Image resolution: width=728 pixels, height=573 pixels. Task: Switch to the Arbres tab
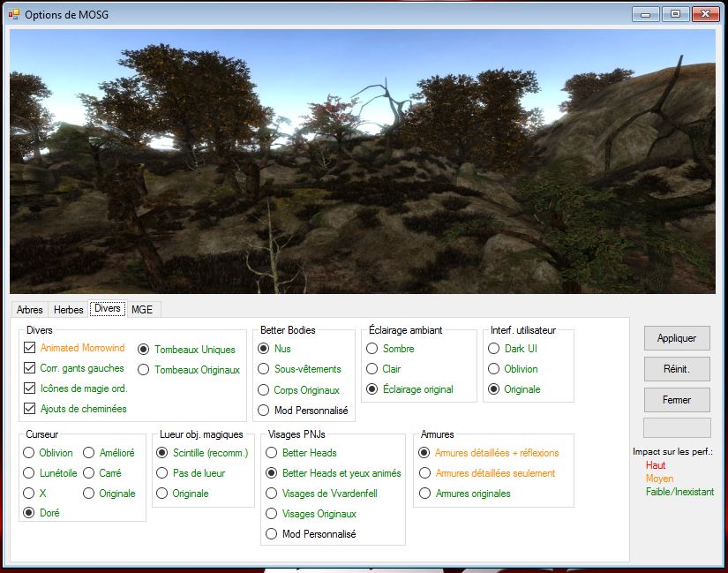30,309
